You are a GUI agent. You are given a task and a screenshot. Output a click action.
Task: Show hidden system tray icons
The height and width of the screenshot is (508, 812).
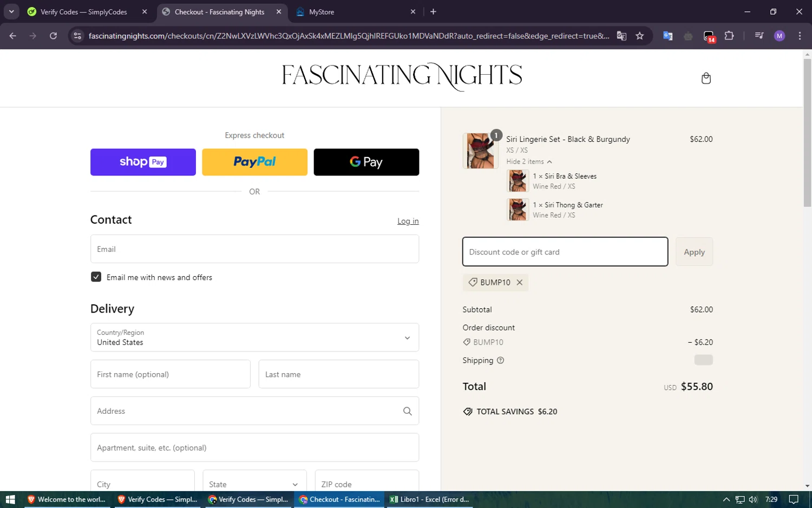(726, 499)
